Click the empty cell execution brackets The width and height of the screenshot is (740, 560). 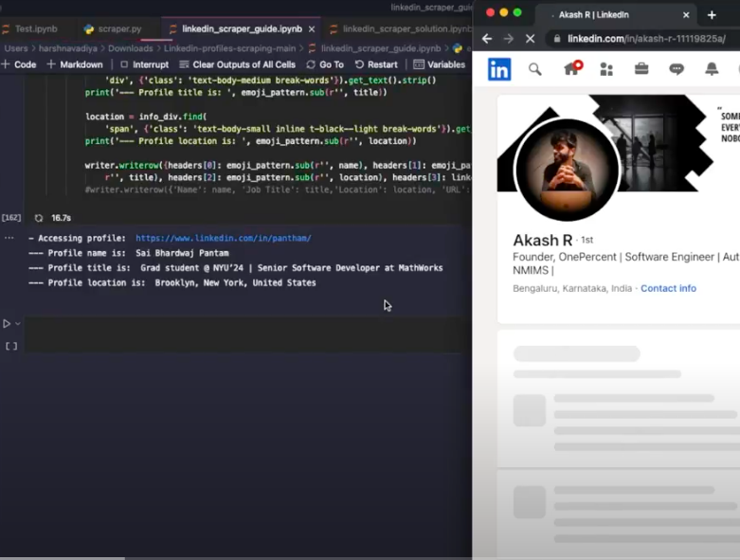(11, 346)
